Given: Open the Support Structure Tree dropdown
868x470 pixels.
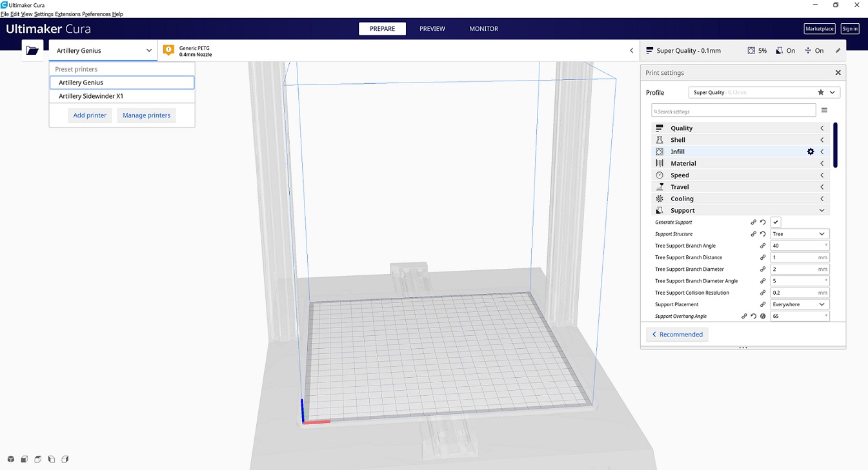Looking at the screenshot, I should point(800,234).
